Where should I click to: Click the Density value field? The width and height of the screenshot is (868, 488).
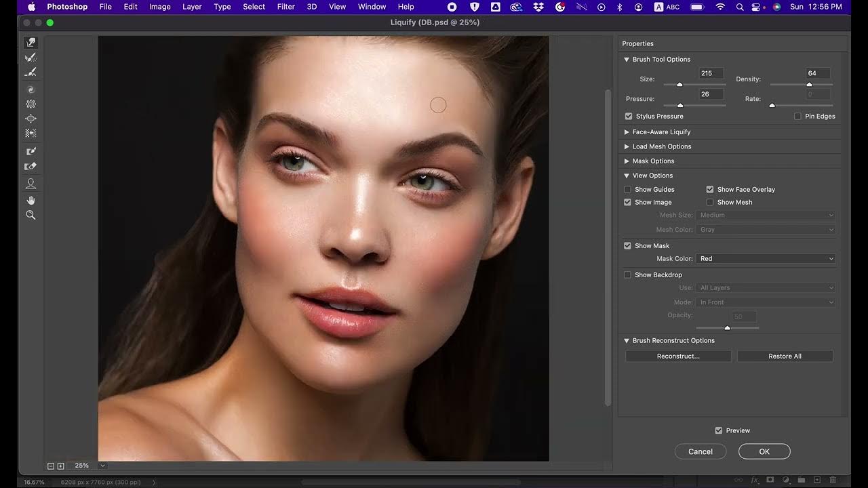pyautogui.click(x=818, y=73)
